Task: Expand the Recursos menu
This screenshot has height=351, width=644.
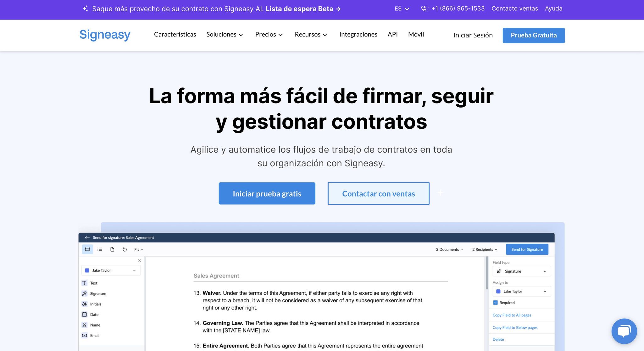Action: coord(311,35)
